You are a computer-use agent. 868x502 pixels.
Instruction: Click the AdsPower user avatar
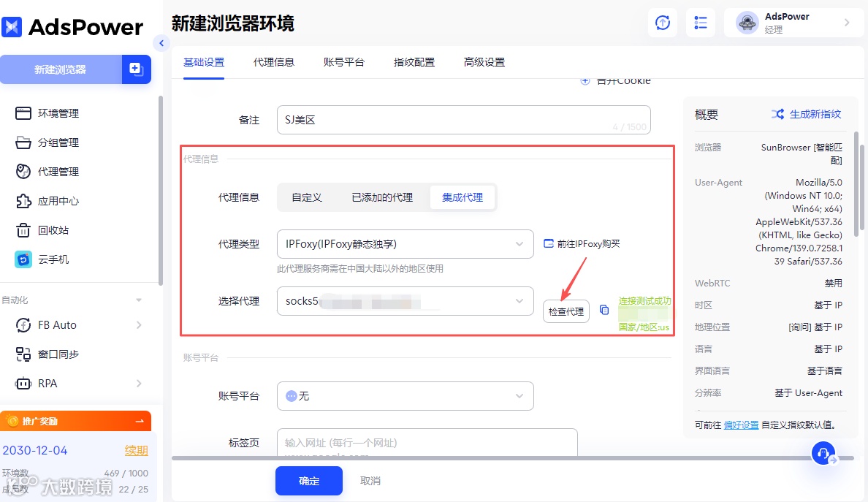747,23
